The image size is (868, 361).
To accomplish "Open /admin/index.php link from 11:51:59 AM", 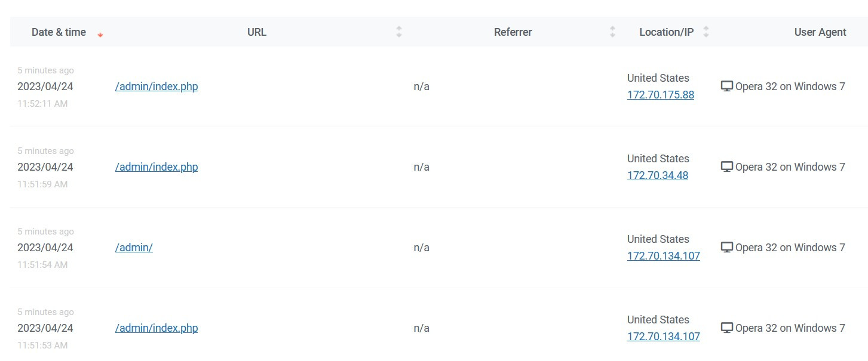I will click(x=157, y=167).
